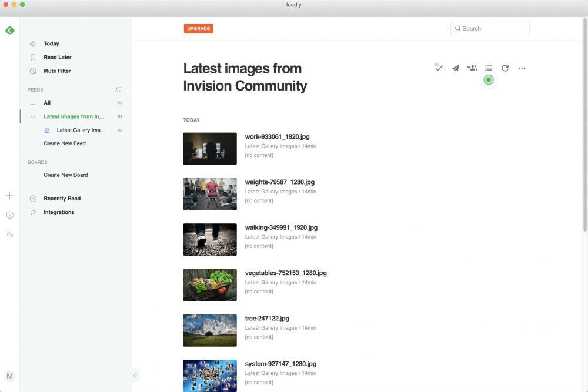Image resolution: width=588 pixels, height=392 pixels.
Task: Open the team sharing people icon
Action: (472, 68)
